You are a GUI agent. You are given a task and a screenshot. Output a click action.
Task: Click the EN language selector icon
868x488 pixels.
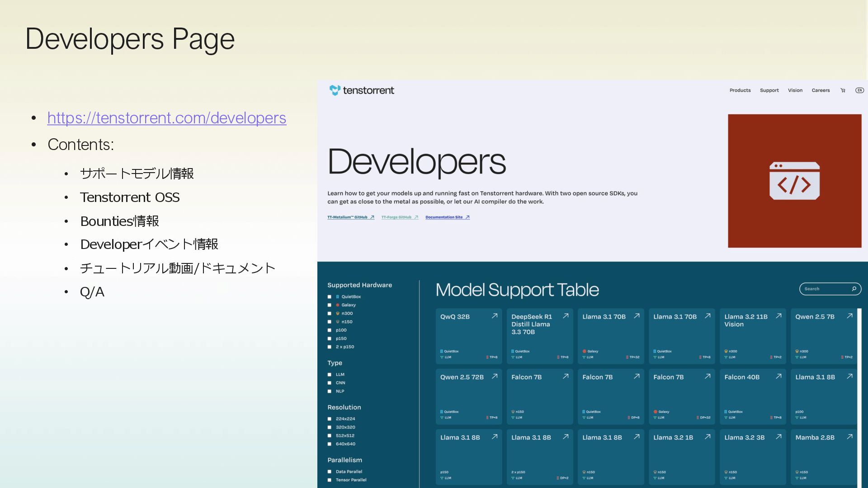click(859, 90)
